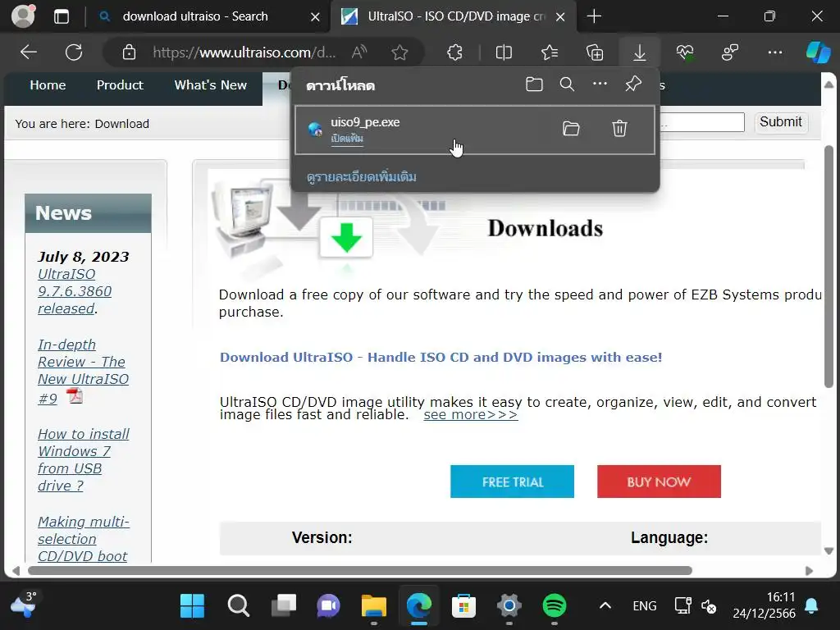
Task: Open 'How to install Windows 7 from USB drive' link
Action: 83,459
